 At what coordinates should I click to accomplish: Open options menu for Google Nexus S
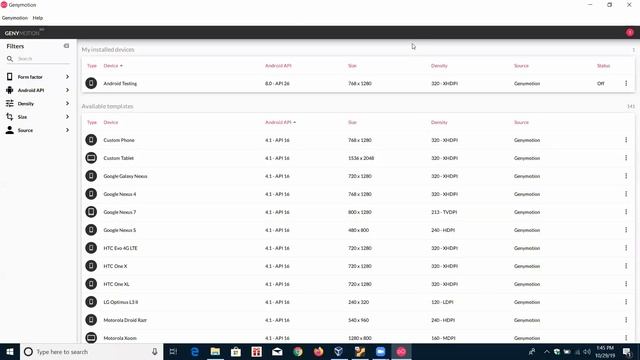(626, 230)
